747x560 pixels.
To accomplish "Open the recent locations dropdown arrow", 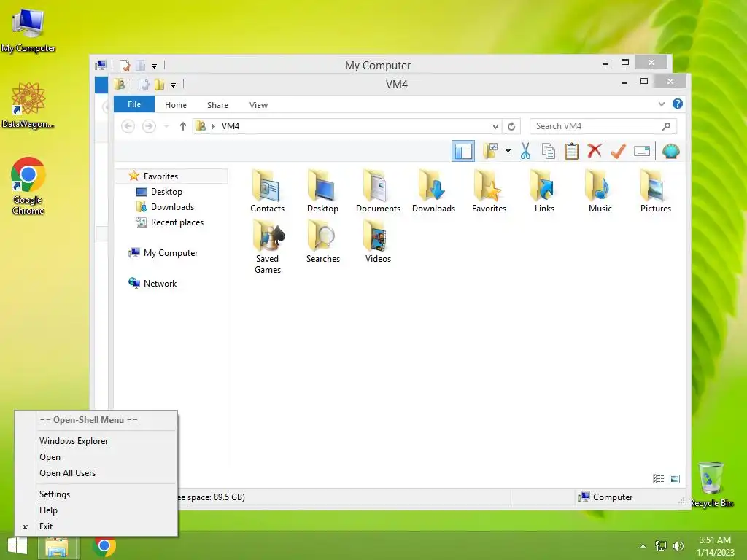I will point(166,126).
